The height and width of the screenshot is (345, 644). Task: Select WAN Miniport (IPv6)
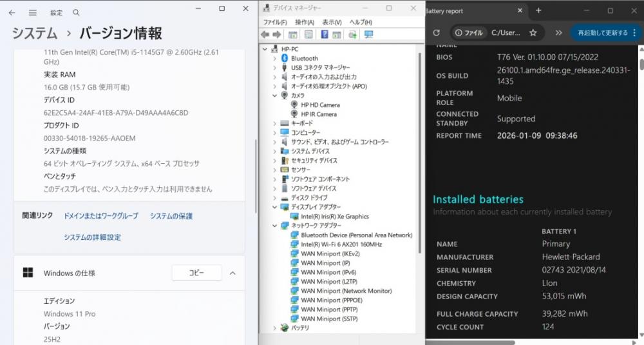tap(328, 272)
